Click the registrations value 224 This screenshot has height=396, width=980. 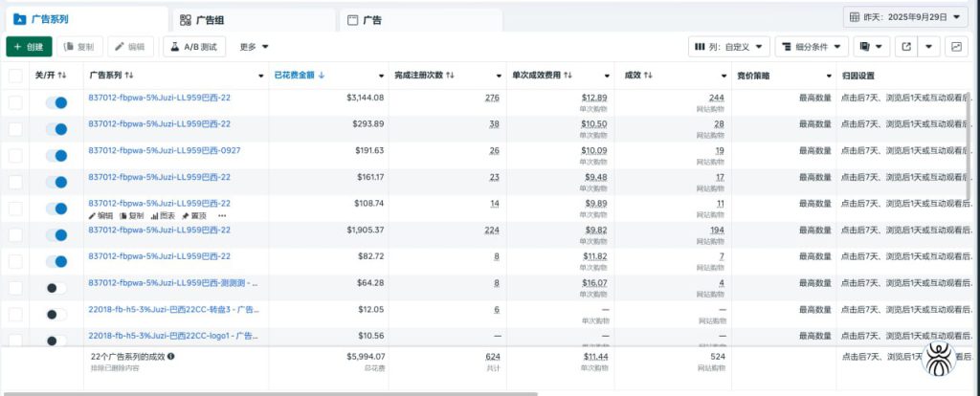(492, 230)
